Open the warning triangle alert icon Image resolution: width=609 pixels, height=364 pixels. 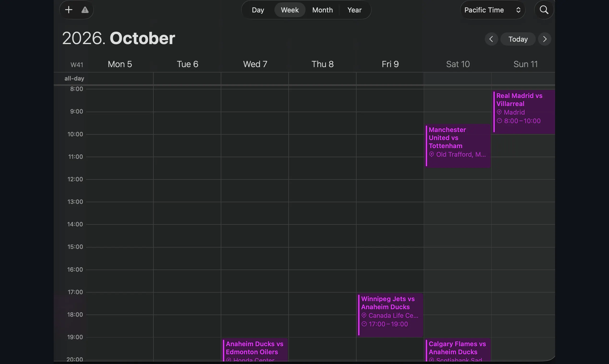85,10
